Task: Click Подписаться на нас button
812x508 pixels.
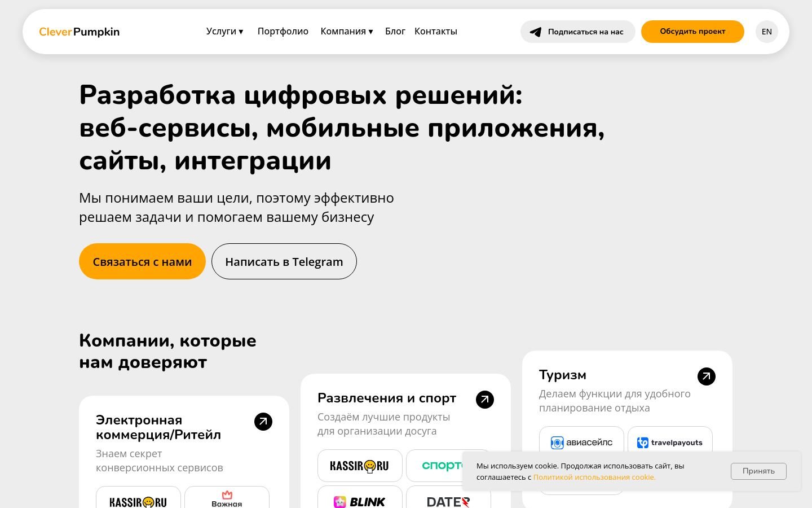Action: [x=578, y=32]
